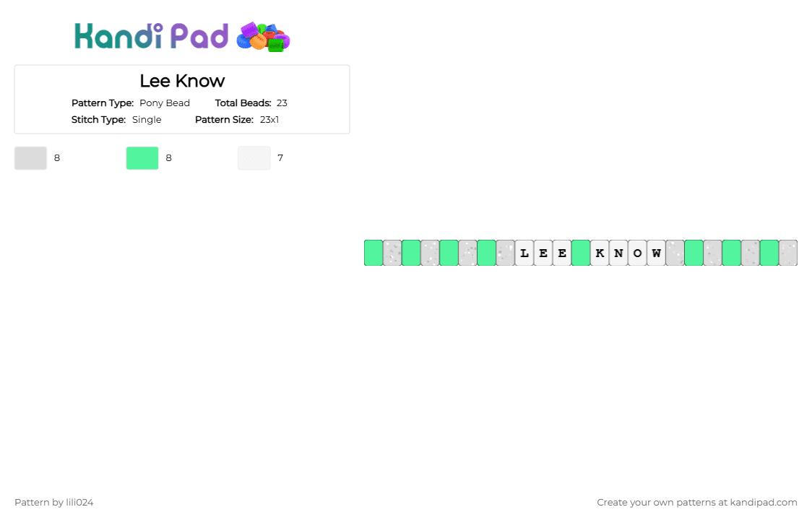Open the kandipad.com create patterns text
The width and height of the screenshot is (812, 520).
[697, 503]
